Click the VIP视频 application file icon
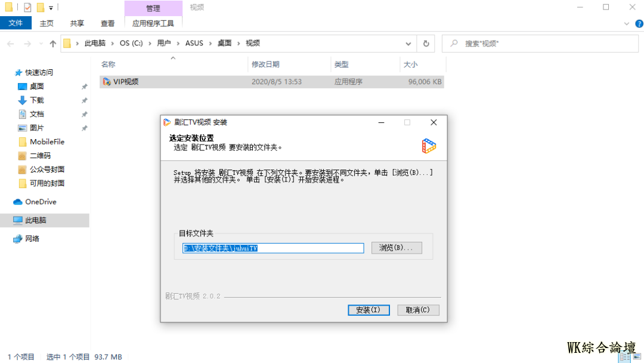Viewport: 644px width, 363px height. [x=107, y=82]
